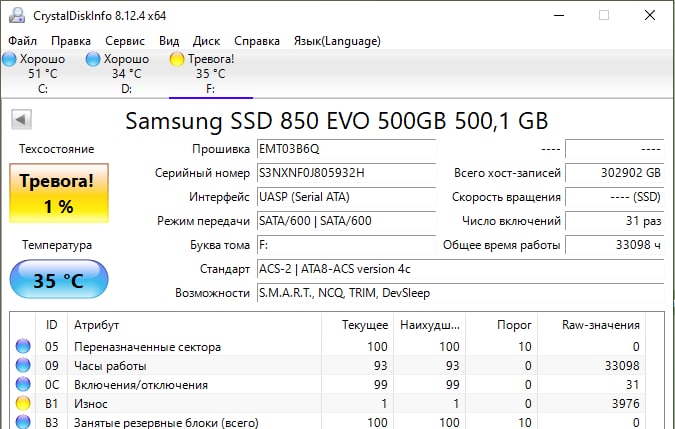Click yellow status orb of drive F:
This screenshot has width=675, height=429.
point(176,59)
